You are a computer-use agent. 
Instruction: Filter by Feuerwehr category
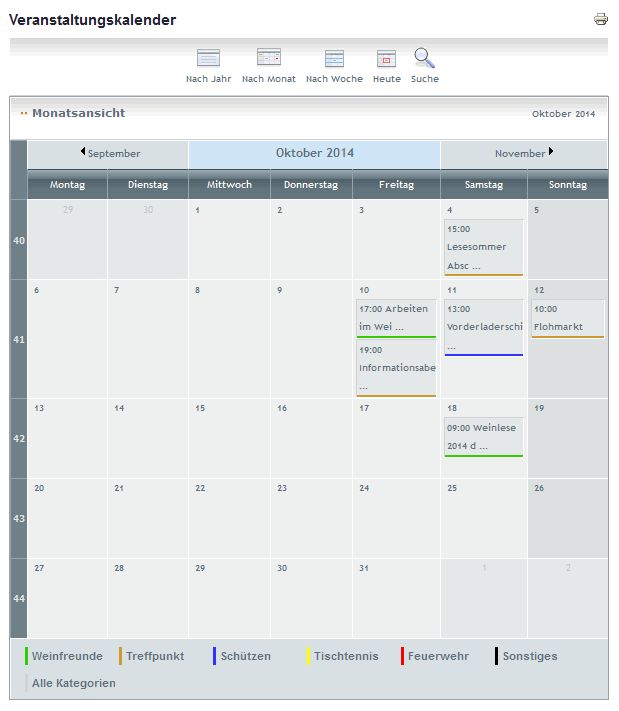point(438,656)
